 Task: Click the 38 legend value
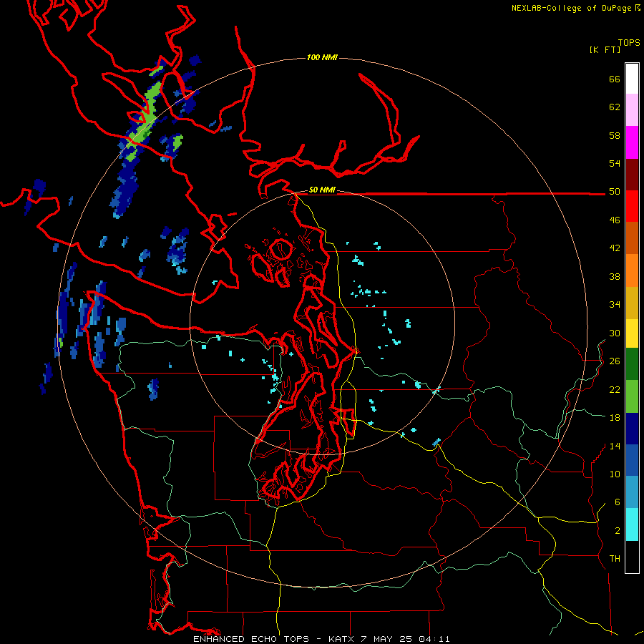click(x=615, y=276)
